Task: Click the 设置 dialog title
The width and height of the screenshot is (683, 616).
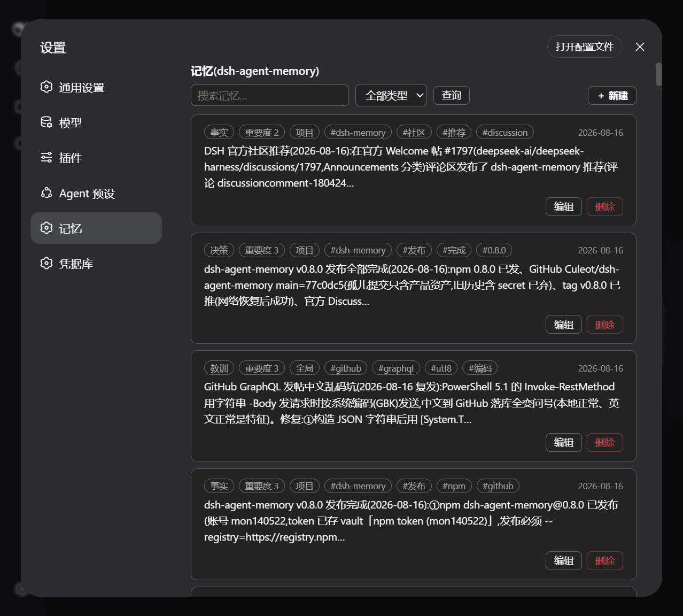Action: pos(53,48)
